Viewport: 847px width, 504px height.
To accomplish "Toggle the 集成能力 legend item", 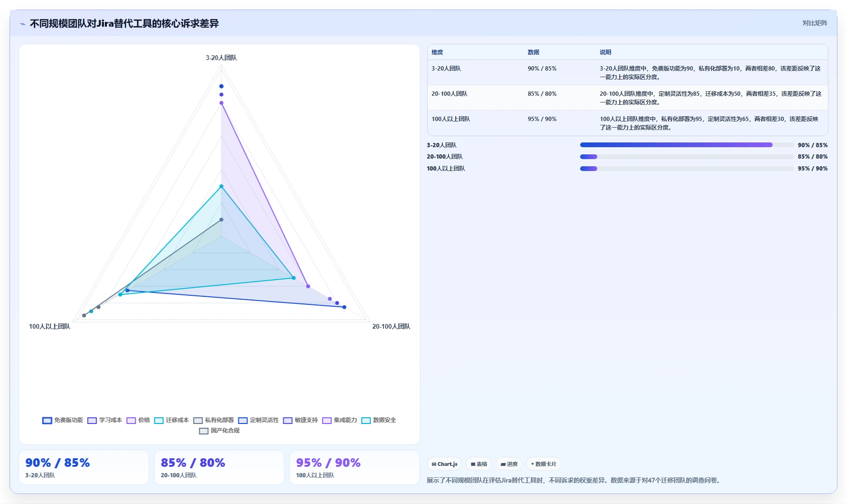I will (x=339, y=420).
